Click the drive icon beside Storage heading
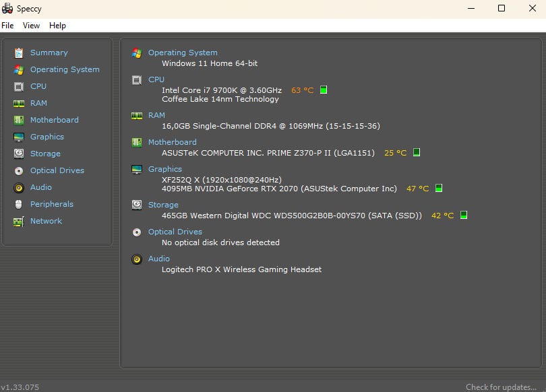 [x=137, y=205]
